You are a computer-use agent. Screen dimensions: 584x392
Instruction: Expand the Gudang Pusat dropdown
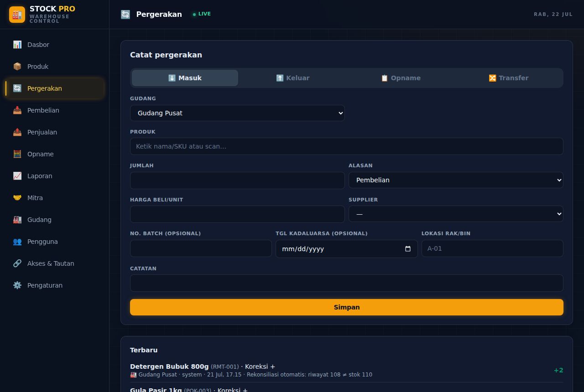(237, 113)
